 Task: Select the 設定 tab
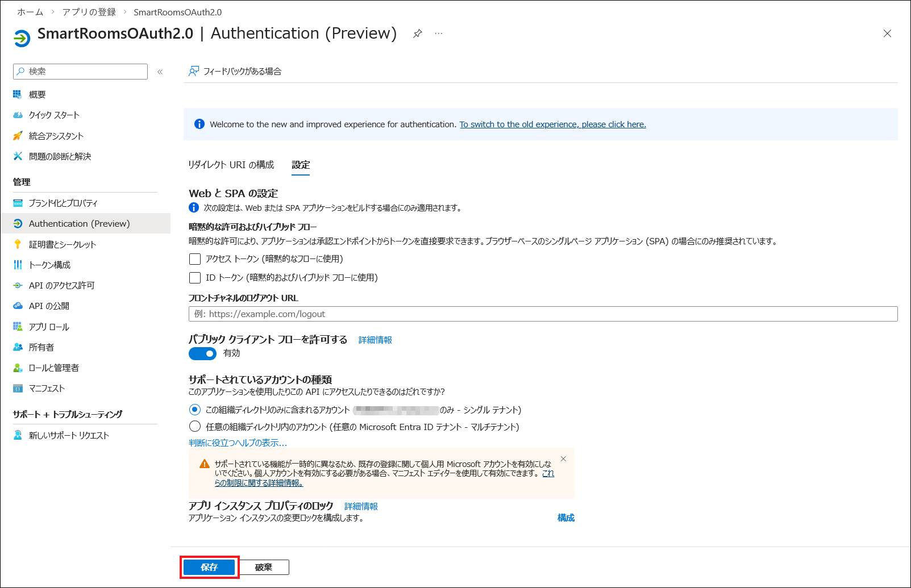301,165
